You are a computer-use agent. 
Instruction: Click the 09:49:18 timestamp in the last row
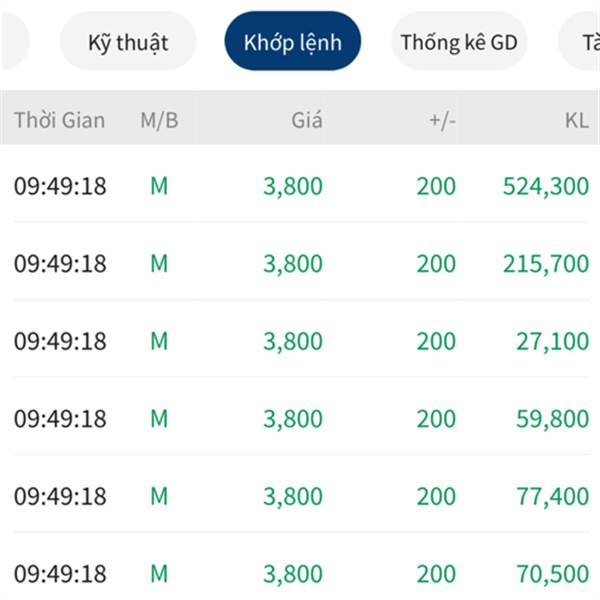click(x=60, y=574)
